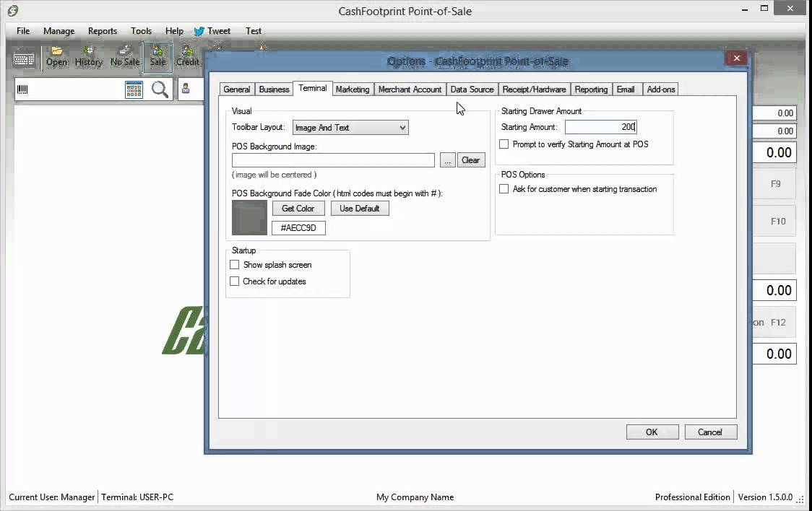Toggle the Show splash screen checkbox
Screen dimensions: 812x511
235,265
